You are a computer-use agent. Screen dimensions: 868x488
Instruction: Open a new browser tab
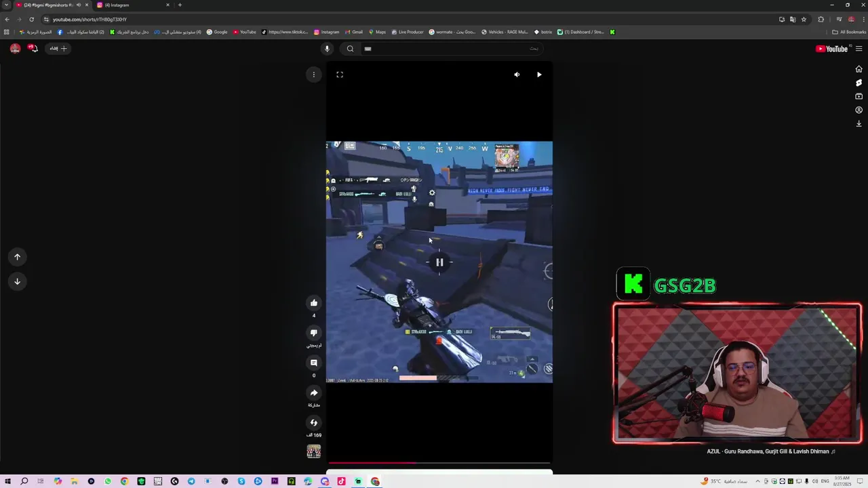(x=180, y=5)
